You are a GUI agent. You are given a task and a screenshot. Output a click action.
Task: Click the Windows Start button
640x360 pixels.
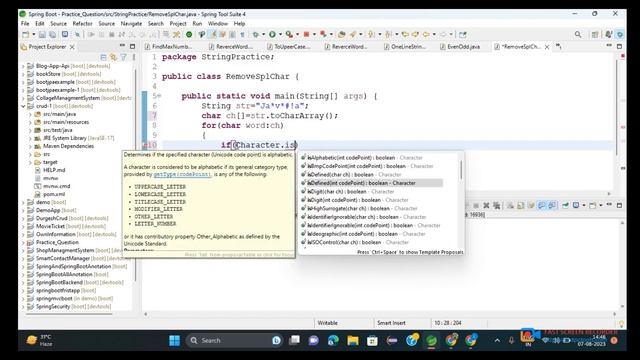174,340
